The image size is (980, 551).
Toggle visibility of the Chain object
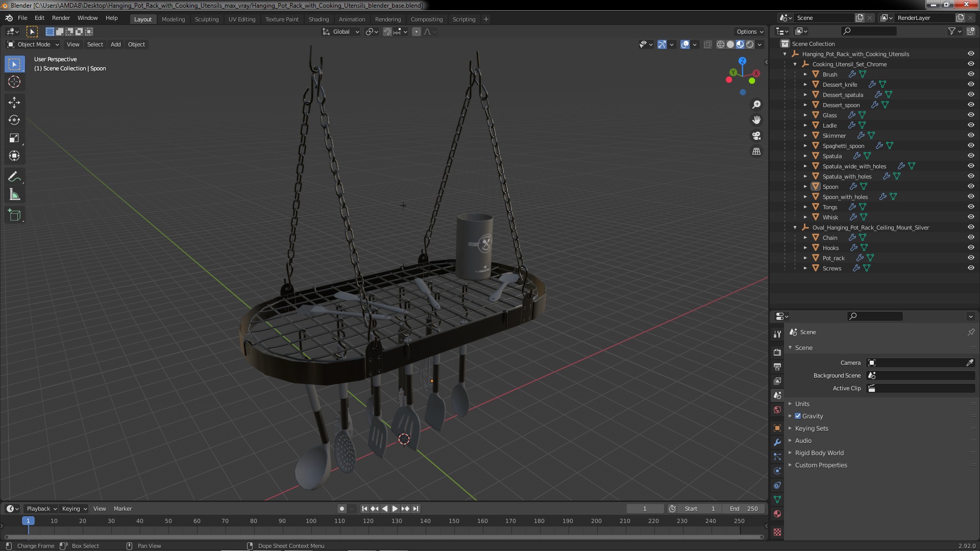pyautogui.click(x=970, y=237)
